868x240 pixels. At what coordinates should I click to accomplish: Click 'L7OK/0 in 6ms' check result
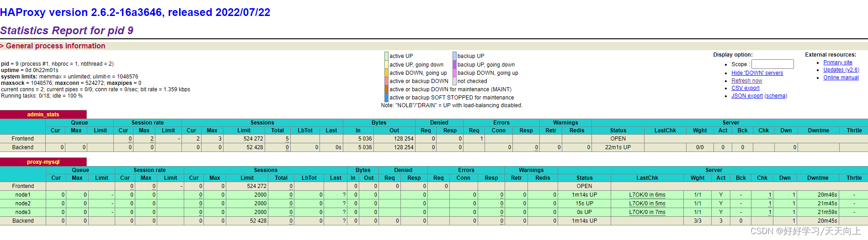point(647,195)
